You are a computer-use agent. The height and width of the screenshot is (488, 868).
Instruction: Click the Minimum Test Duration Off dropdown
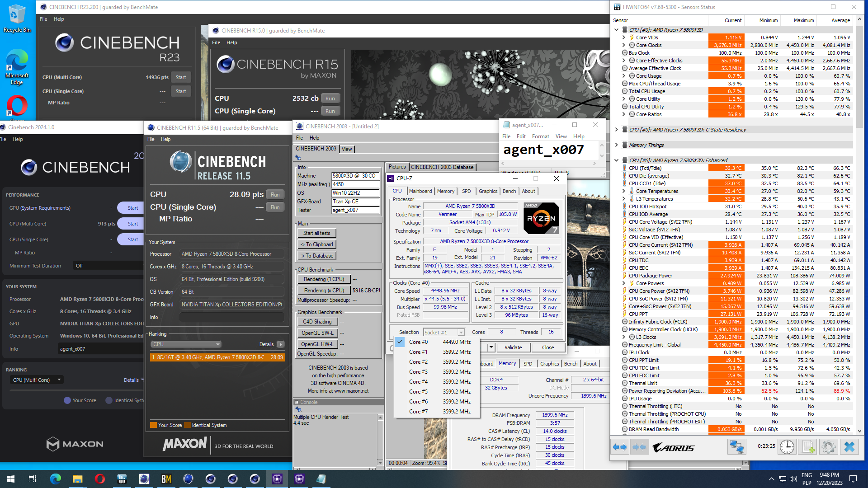coord(108,266)
